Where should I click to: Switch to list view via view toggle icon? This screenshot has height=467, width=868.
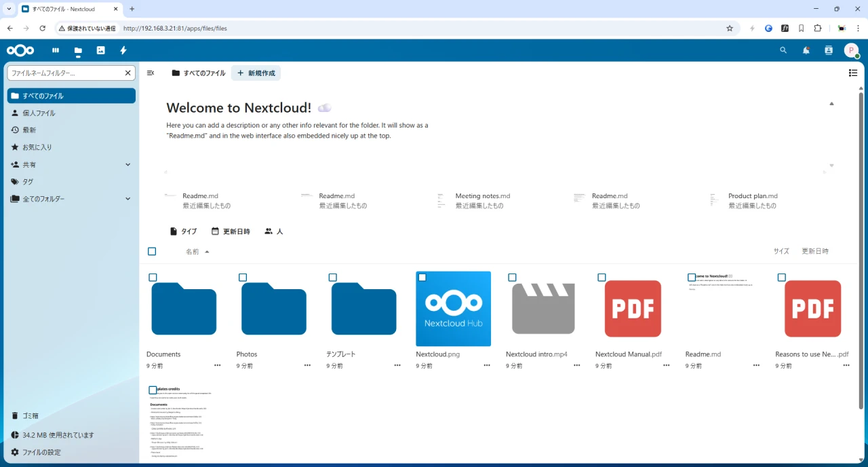click(853, 73)
